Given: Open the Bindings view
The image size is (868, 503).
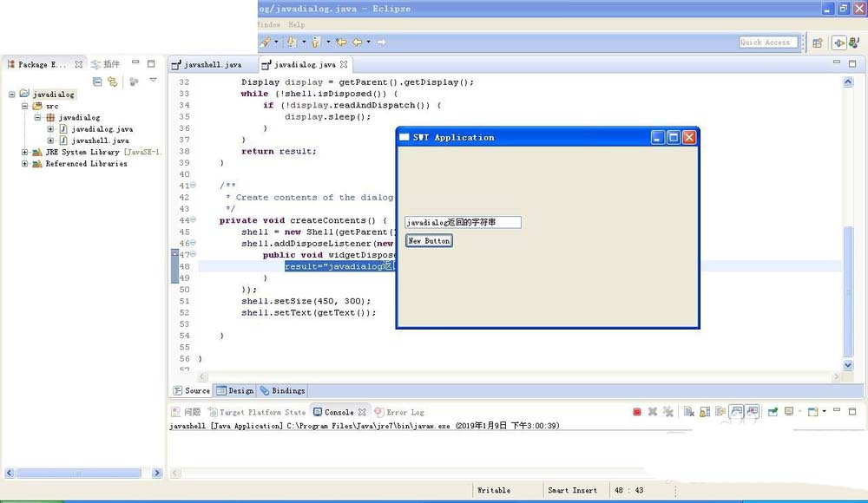Looking at the screenshot, I should click(x=281, y=390).
